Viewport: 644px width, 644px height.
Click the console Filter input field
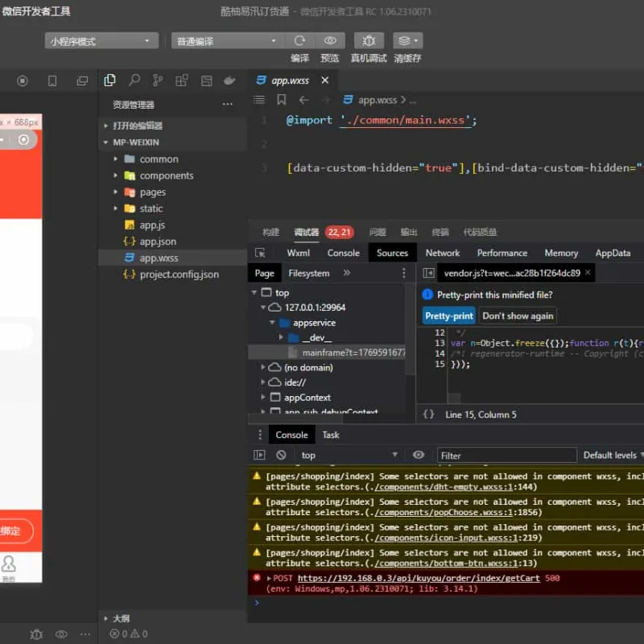pyautogui.click(x=507, y=456)
